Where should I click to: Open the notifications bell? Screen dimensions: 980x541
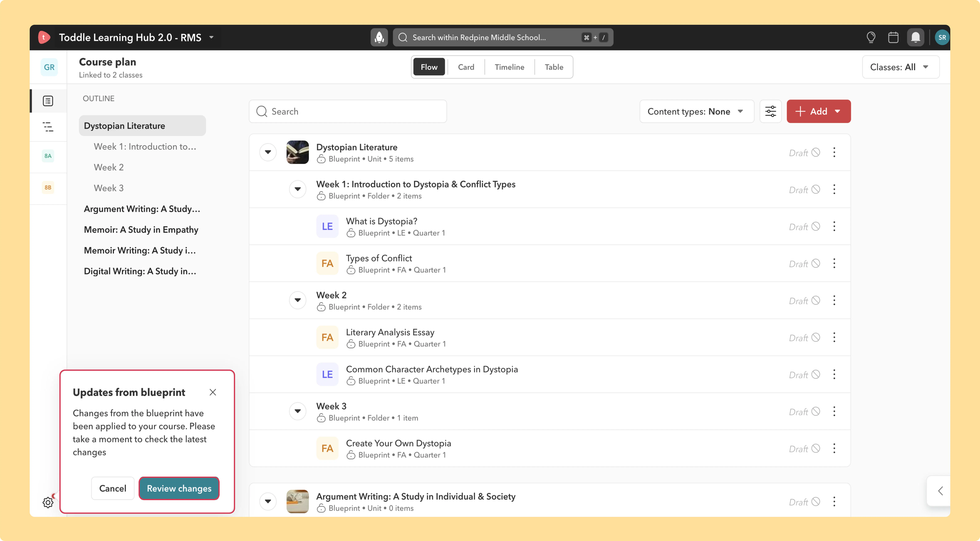[915, 37]
